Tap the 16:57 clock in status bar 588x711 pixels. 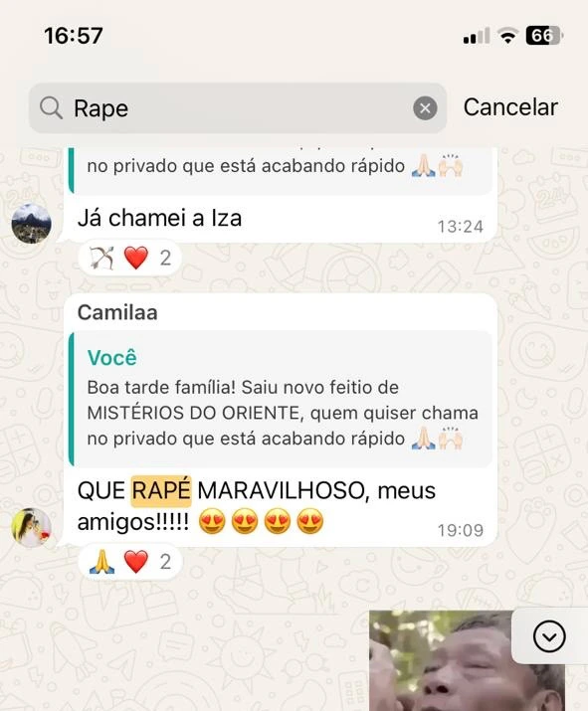pyautogui.click(x=74, y=36)
